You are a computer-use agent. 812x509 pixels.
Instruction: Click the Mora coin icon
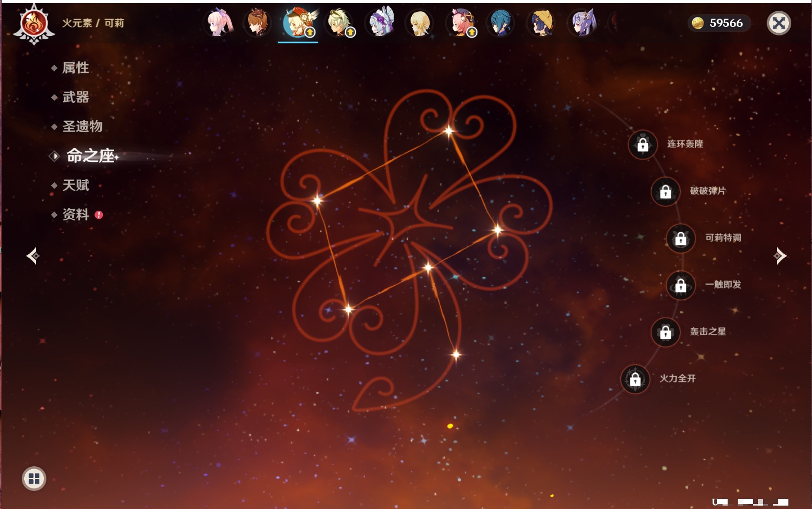coord(698,23)
